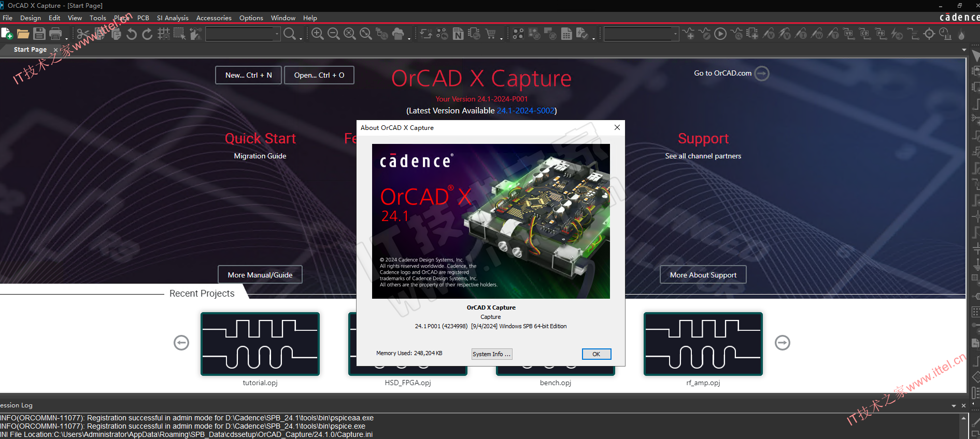Click the spreadsheet report icon

pyautogui.click(x=566, y=34)
